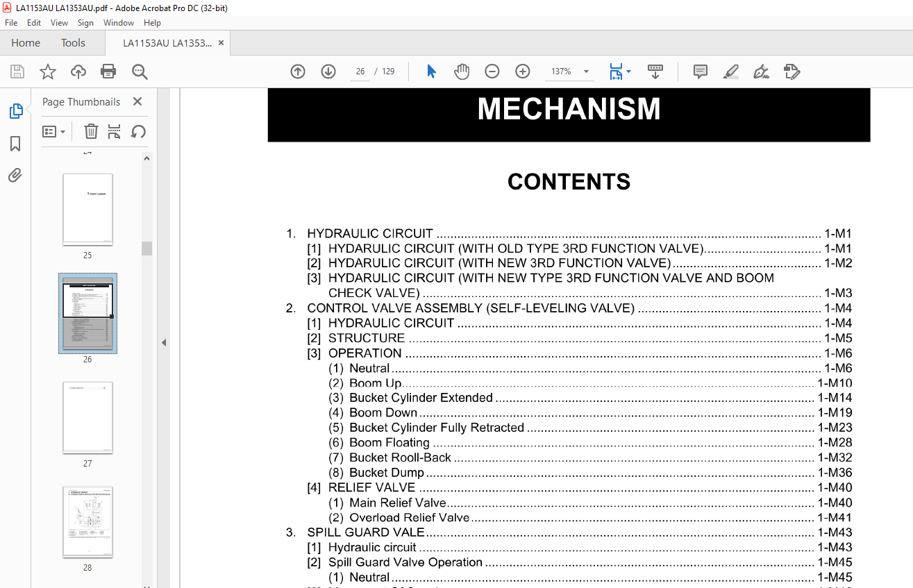The image size is (913, 588).
Task: Select page 25 thumbnail
Action: coord(87,210)
